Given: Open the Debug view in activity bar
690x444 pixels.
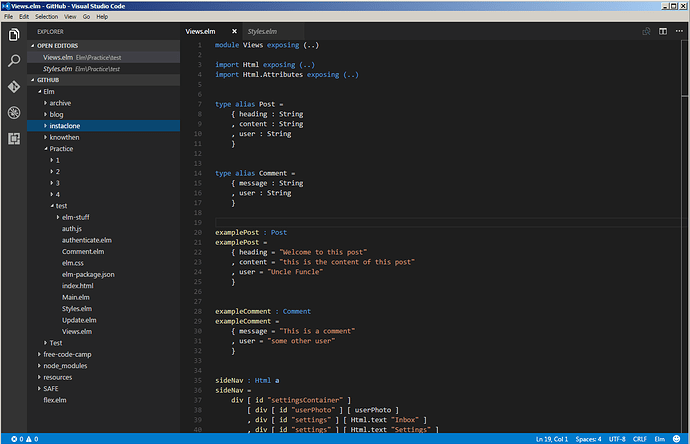Looking at the screenshot, I should [14, 113].
